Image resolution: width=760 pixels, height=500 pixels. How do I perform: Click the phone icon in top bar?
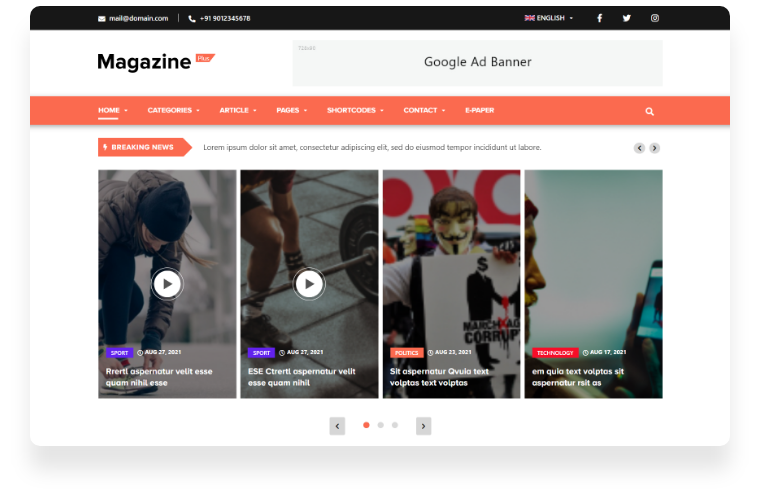pos(192,19)
